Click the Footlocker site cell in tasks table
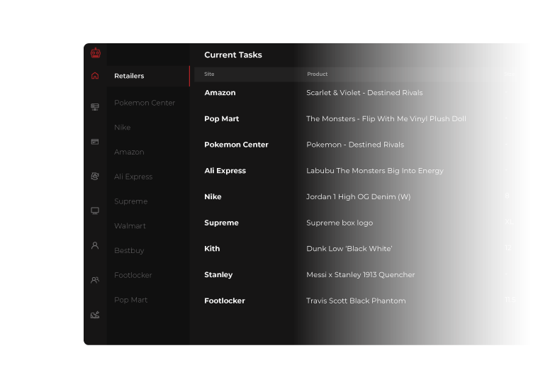 (225, 301)
